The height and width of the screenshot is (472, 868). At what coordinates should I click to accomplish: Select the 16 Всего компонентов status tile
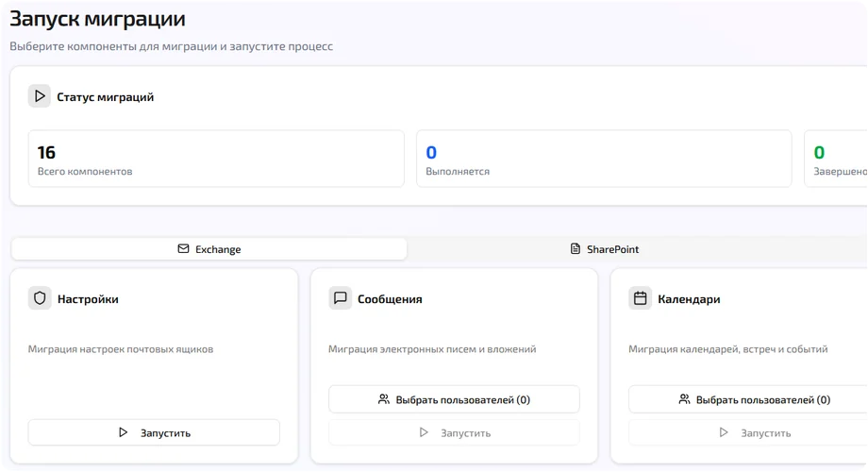coord(216,159)
